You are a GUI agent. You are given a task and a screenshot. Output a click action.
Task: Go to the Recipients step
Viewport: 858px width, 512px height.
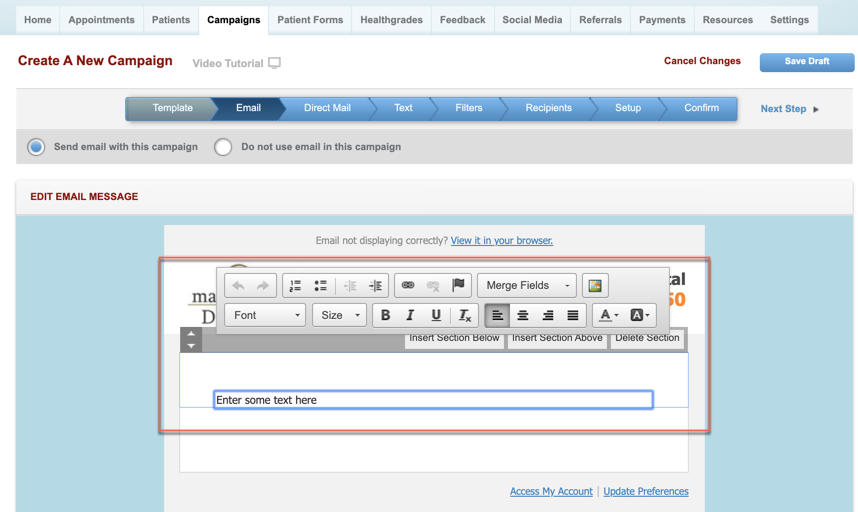click(548, 108)
